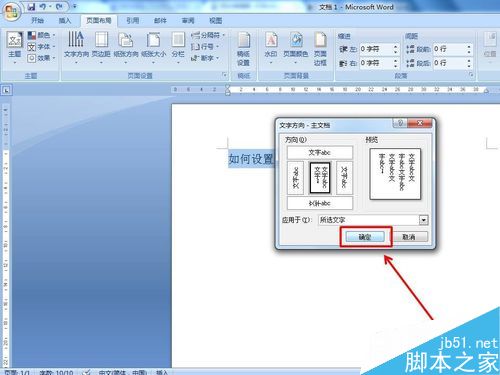Open the Page Borders (页面边框) tool
The height and width of the screenshot is (375, 500).
320,48
